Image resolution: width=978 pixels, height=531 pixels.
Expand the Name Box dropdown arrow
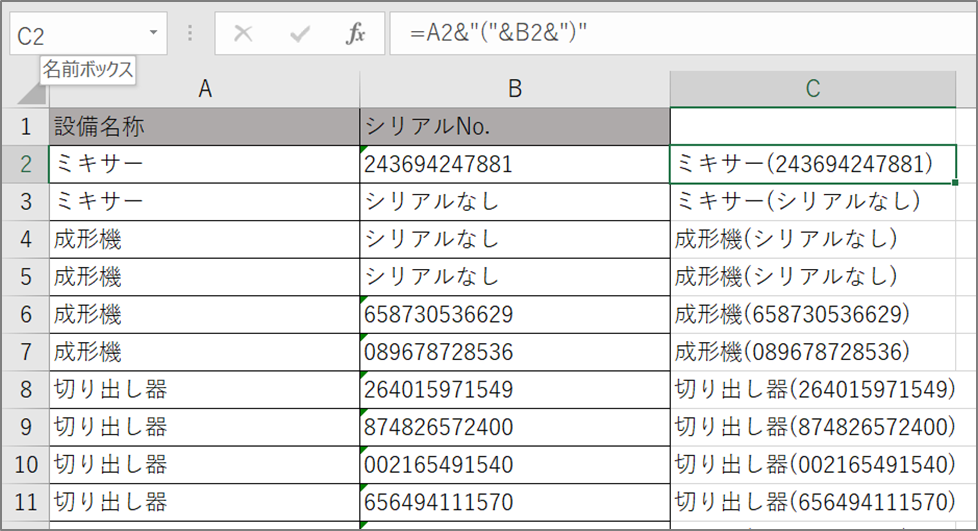click(153, 34)
